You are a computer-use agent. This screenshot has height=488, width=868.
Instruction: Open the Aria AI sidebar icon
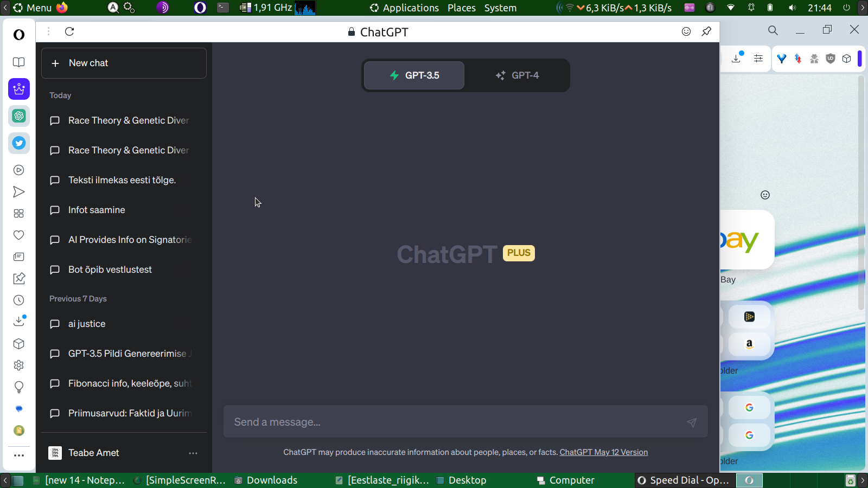[19, 89]
